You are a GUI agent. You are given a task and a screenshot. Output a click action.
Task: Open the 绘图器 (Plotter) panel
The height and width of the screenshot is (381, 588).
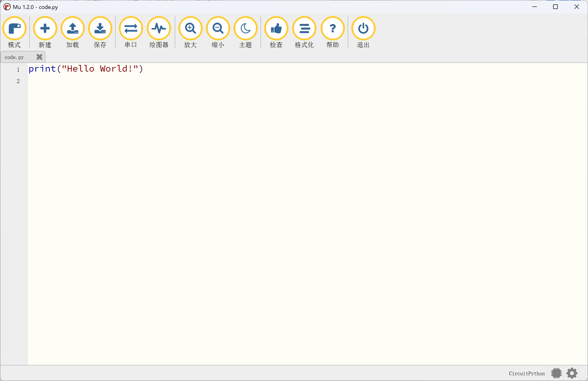159,28
